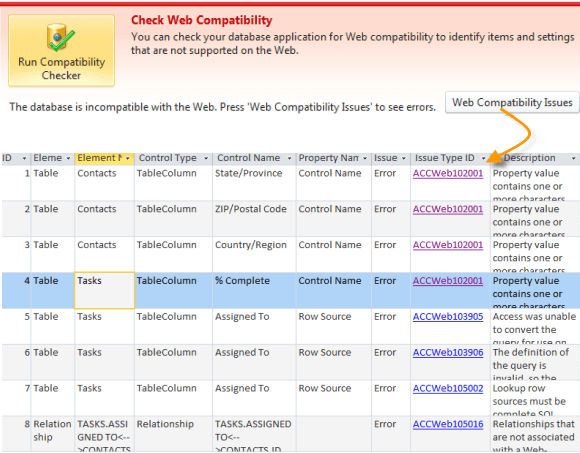Select TASKS.ASSIGNED TO control name cell
Image resolution: width=580 pixels, height=453 pixels.
click(254, 433)
